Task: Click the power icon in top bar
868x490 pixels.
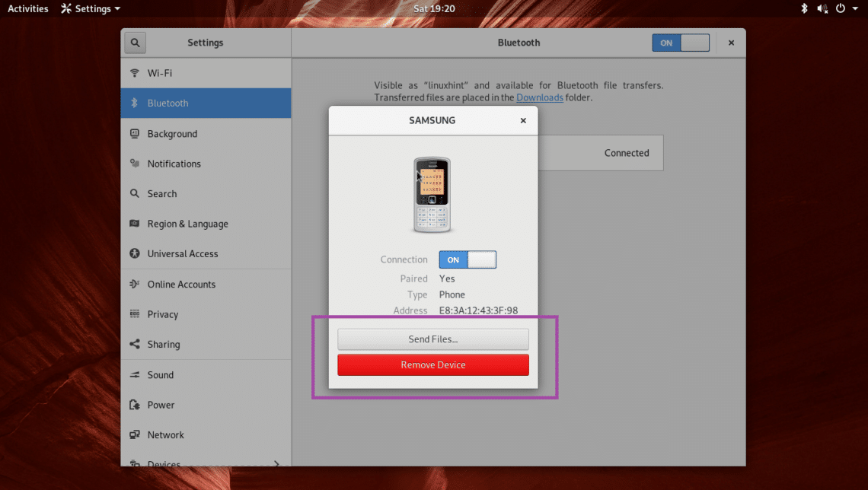Action: tap(841, 8)
